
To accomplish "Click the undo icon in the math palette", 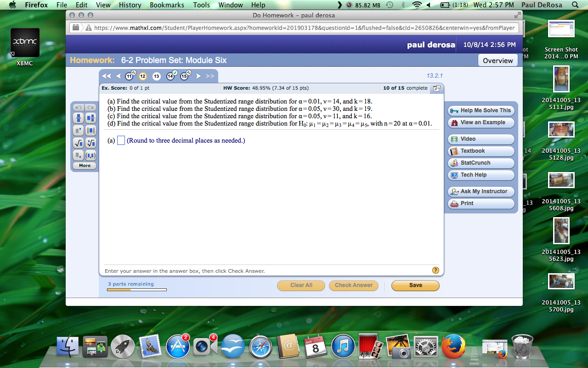I will coord(78,107).
